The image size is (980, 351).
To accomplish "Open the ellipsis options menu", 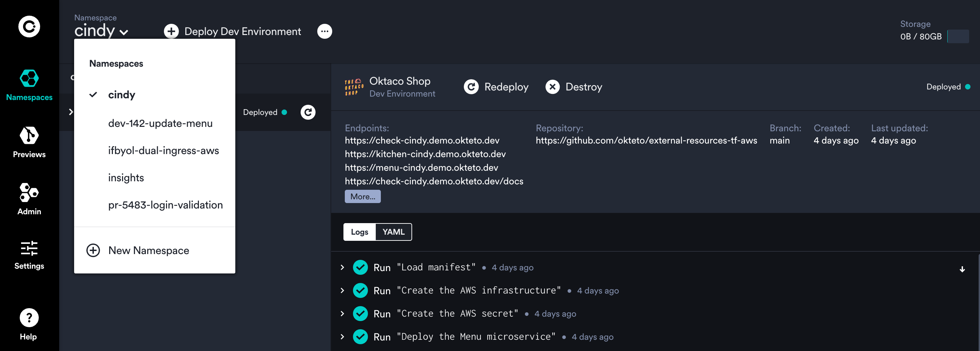I will [324, 31].
